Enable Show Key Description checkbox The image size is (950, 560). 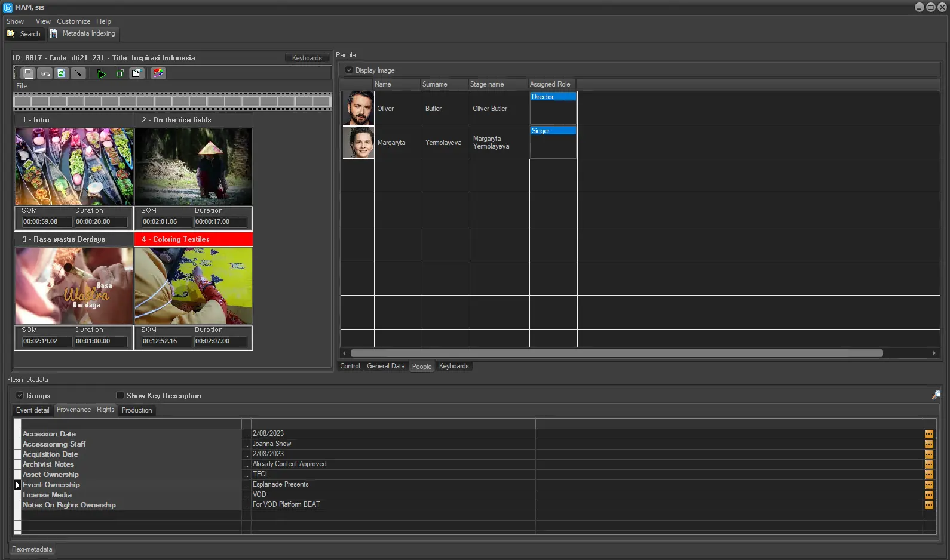[120, 396]
